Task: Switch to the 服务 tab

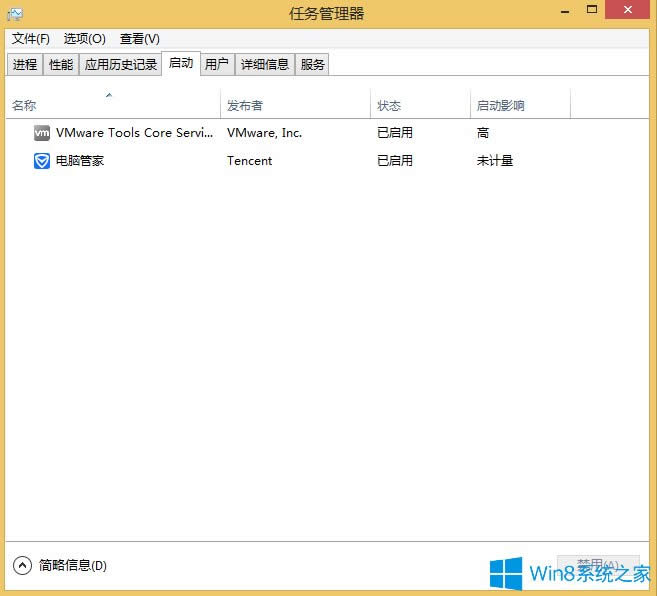Action: click(x=313, y=65)
